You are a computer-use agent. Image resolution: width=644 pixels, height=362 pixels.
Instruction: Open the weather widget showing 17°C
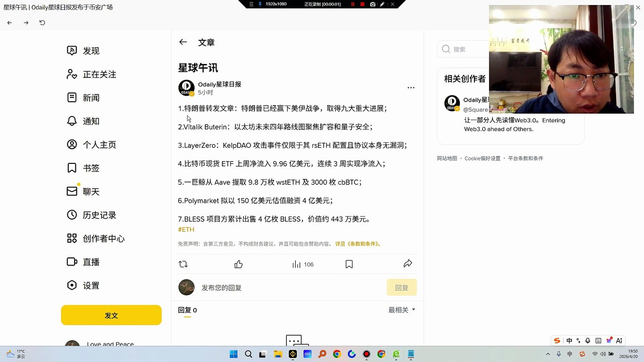[15, 354]
